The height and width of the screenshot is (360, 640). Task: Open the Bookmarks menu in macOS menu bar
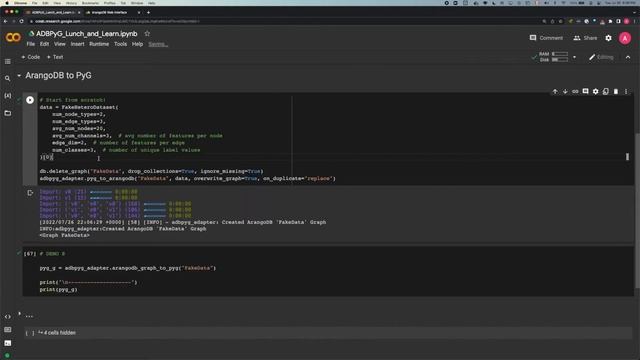[90, 3]
